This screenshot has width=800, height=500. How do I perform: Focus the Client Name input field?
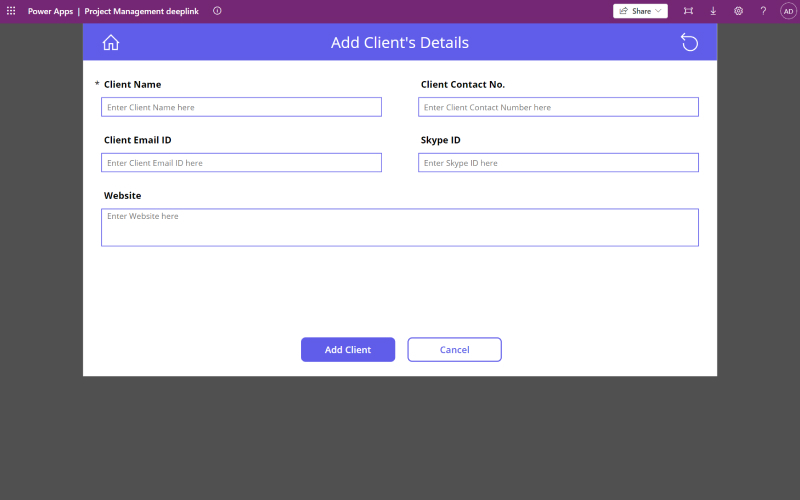tap(241, 107)
